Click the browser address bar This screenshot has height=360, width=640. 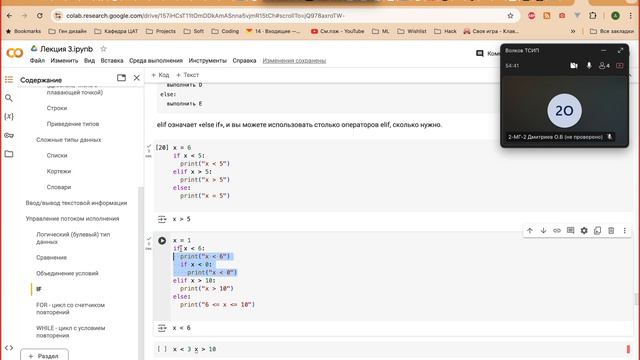click(x=286, y=16)
